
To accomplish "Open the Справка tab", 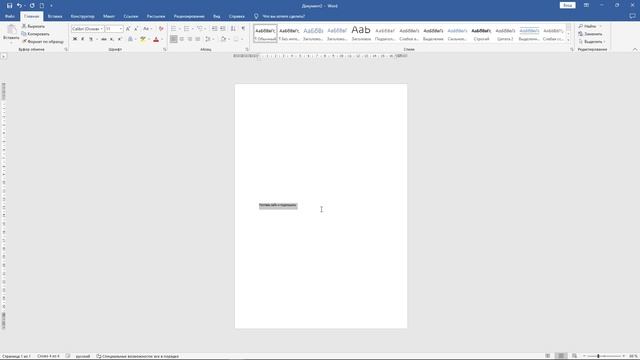I will (237, 16).
